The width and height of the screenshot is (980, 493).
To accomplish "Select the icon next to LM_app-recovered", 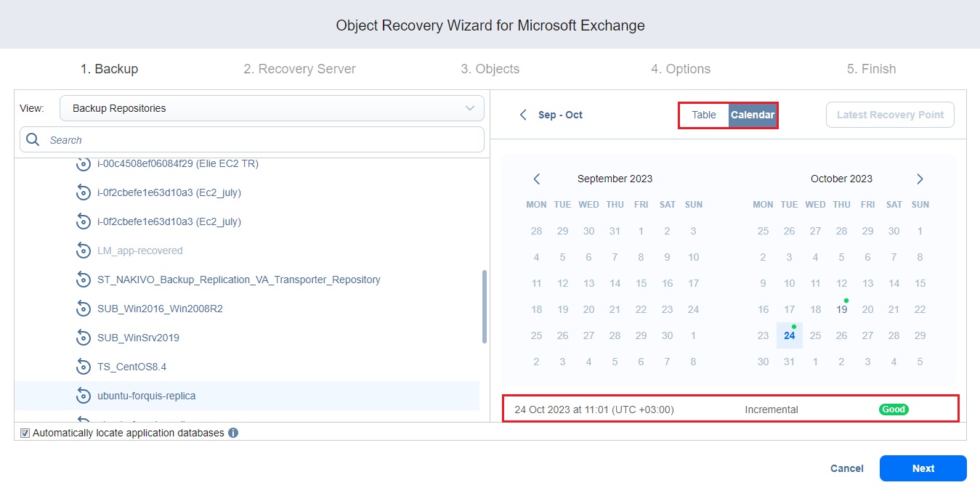I will [83, 250].
